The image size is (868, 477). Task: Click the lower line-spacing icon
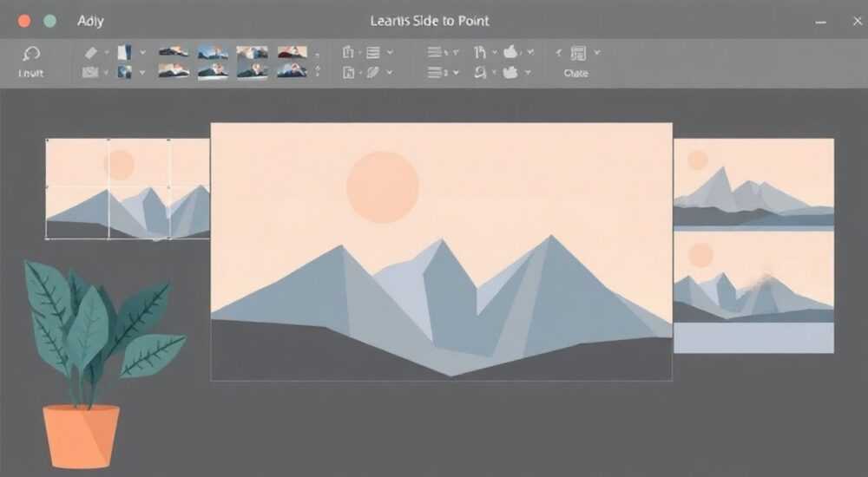click(x=435, y=73)
